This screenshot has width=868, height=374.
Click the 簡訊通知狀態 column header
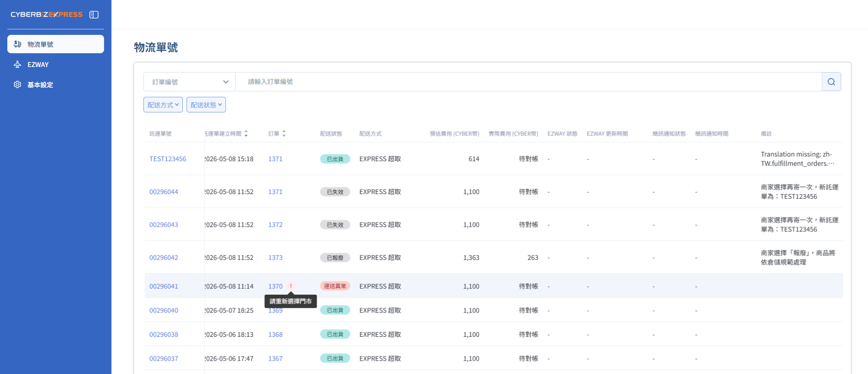tap(669, 134)
